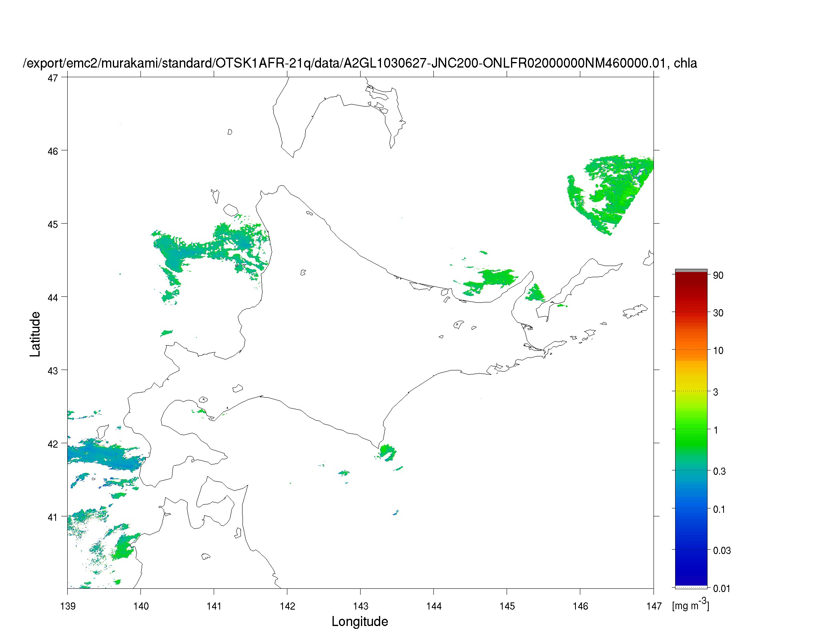
Task: Click colorbar label 10
Action: pos(718,350)
